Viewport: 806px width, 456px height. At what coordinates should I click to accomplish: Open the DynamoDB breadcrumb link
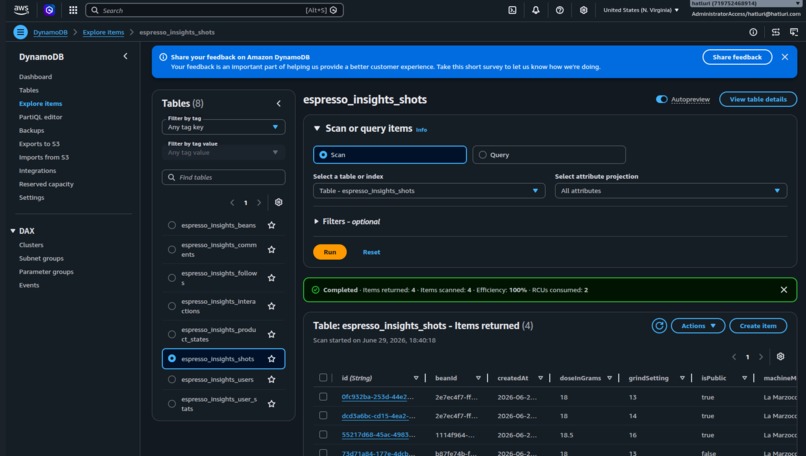tap(50, 32)
